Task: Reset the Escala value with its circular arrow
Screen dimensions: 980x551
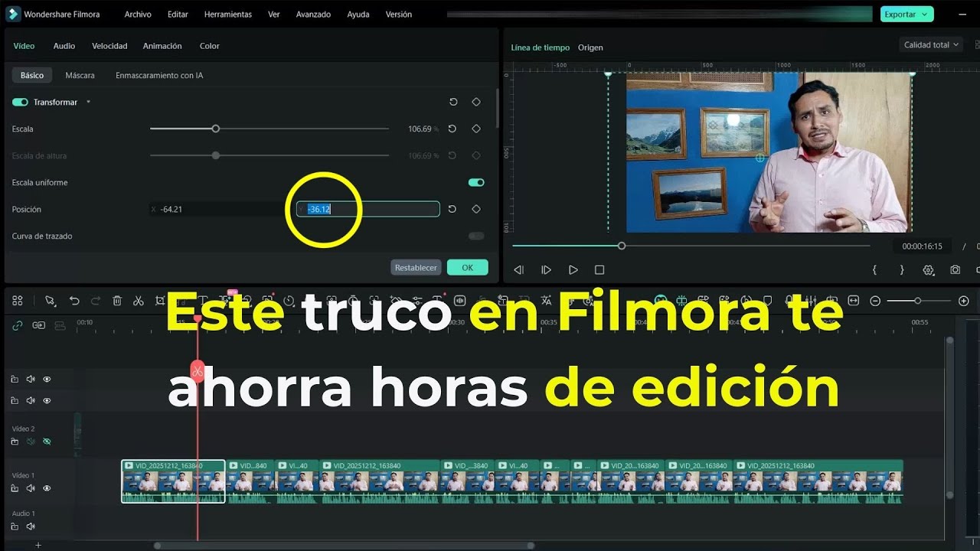Action: coord(452,129)
